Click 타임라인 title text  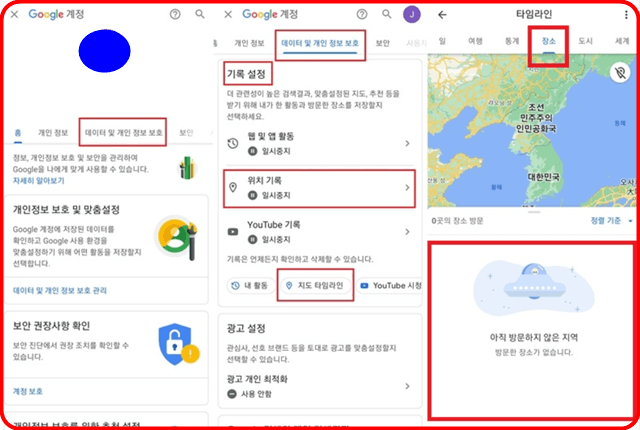(x=534, y=15)
